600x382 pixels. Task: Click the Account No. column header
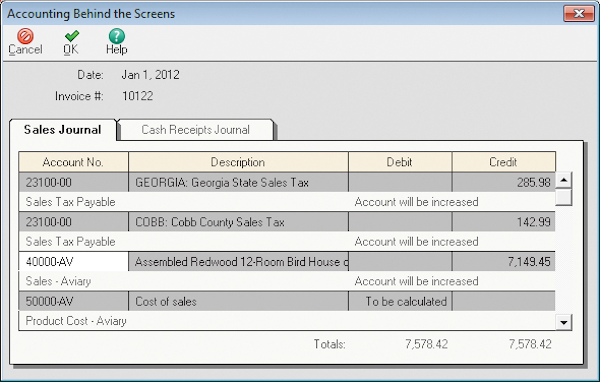tap(73, 162)
